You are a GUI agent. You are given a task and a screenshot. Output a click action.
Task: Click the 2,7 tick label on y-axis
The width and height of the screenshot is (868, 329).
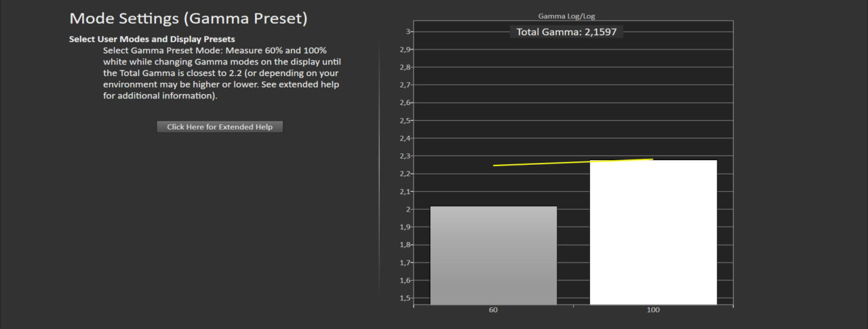(x=405, y=85)
